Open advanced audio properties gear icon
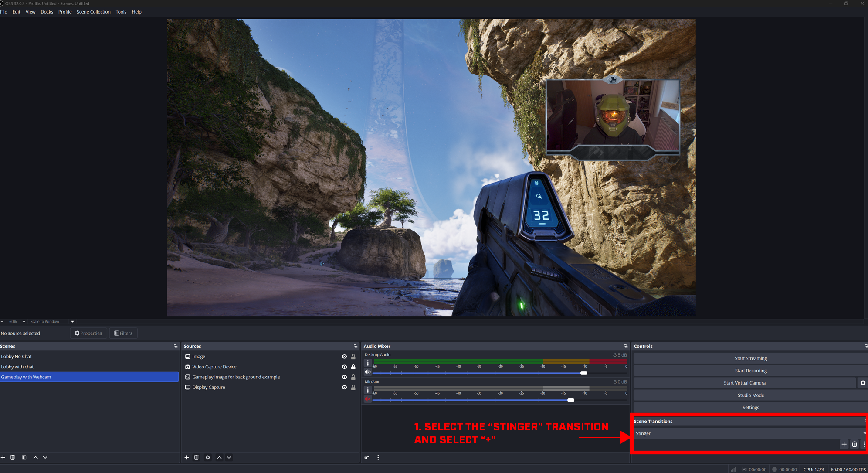 click(367, 457)
